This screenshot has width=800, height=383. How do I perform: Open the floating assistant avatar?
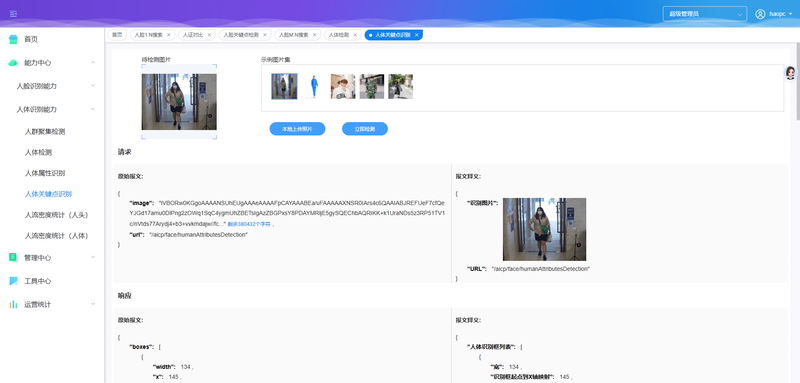click(x=790, y=73)
